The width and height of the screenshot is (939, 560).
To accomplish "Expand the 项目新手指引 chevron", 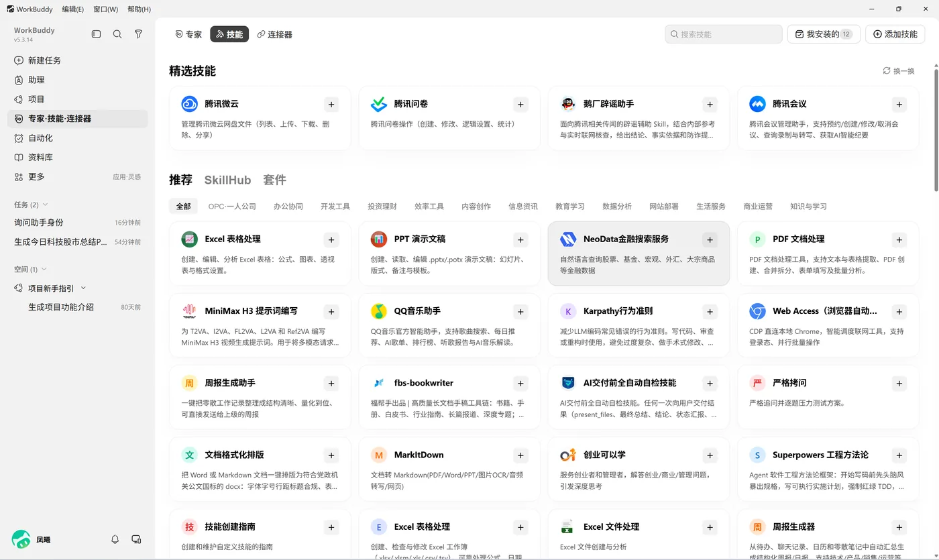I will click(x=83, y=288).
